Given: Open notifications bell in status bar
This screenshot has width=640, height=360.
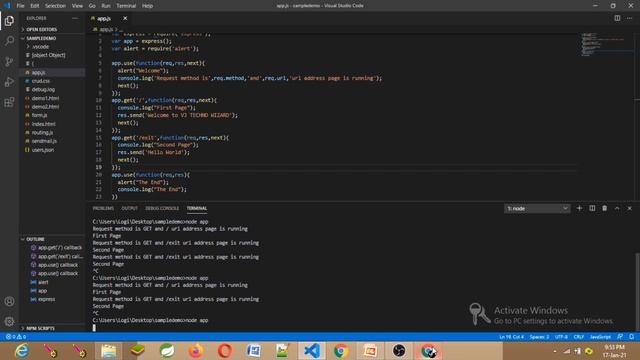Looking at the screenshot, I should (x=631, y=337).
